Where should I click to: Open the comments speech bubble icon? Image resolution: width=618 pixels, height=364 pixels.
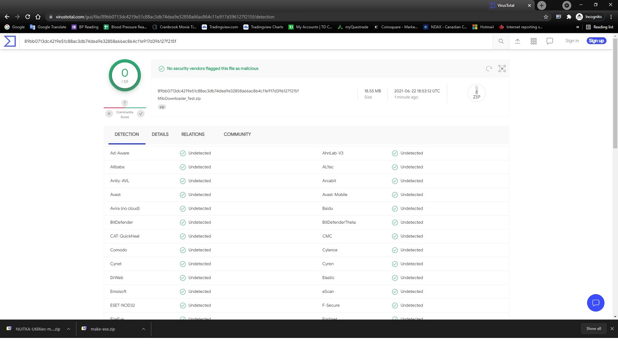[x=550, y=41]
